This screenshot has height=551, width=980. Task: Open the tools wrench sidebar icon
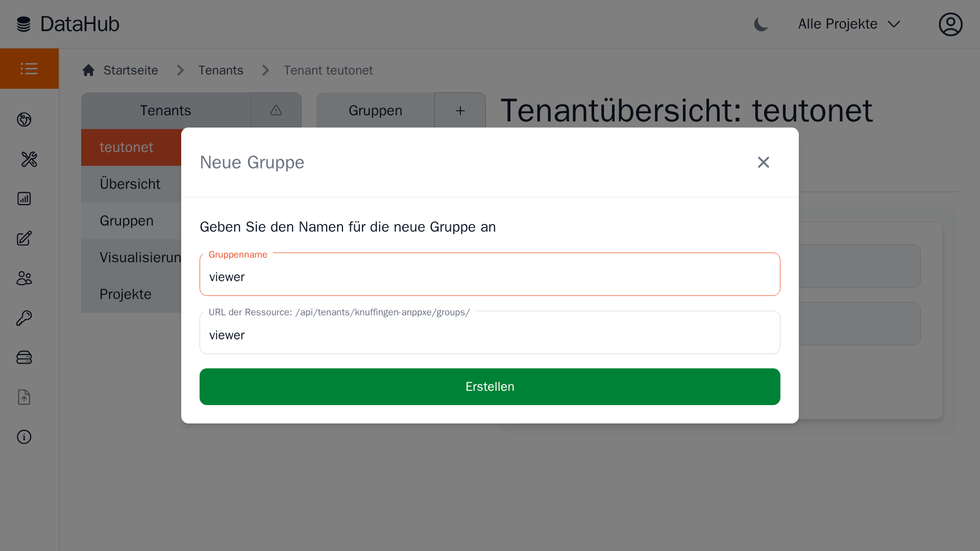click(x=29, y=159)
